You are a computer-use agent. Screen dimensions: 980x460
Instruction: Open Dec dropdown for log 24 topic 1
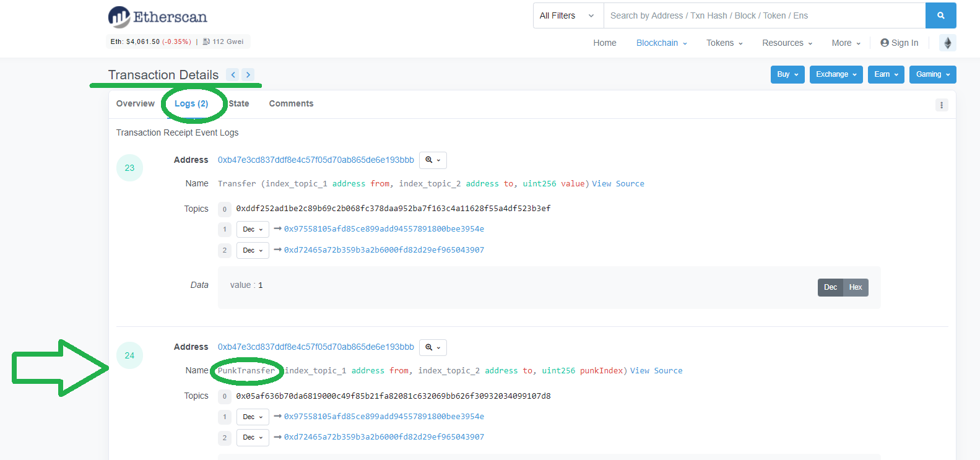253,417
